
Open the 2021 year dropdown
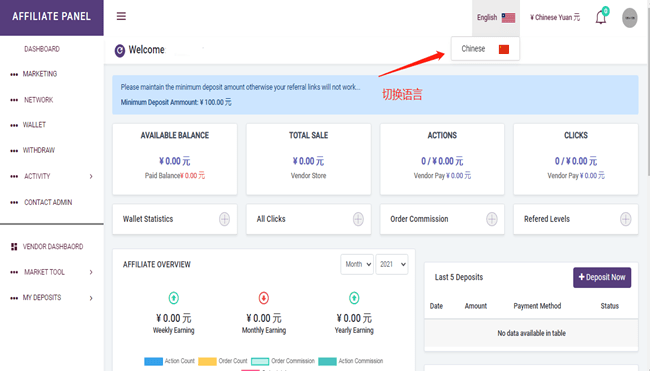[x=392, y=264]
